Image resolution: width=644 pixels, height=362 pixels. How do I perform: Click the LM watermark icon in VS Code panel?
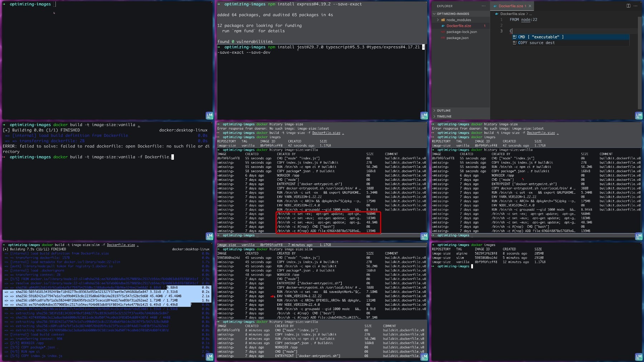639,115
